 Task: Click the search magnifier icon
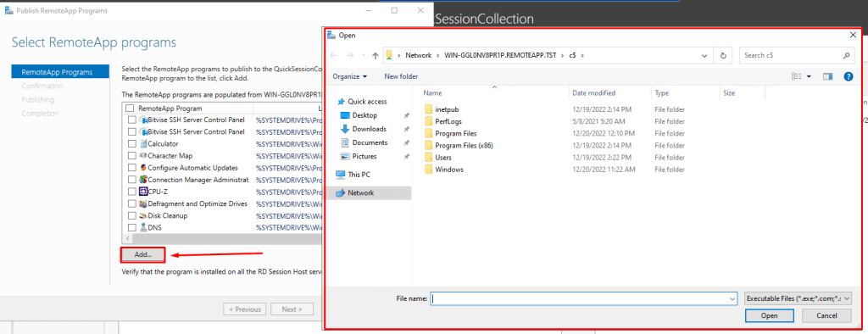(x=847, y=55)
